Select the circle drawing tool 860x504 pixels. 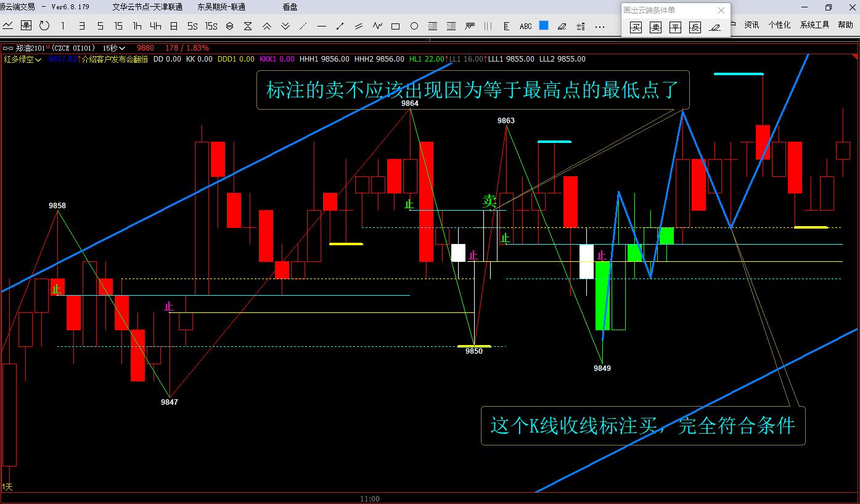(414, 26)
